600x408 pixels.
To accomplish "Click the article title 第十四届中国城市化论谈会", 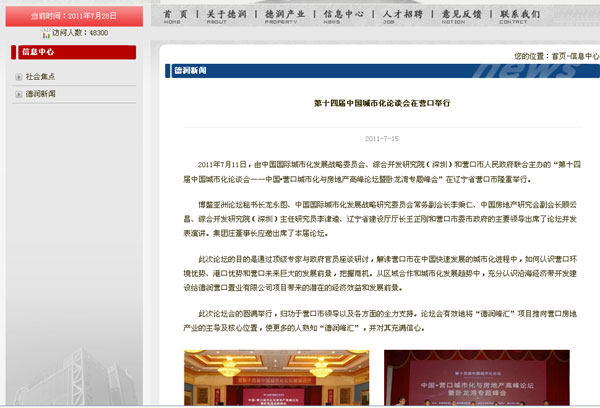I will click(383, 103).
